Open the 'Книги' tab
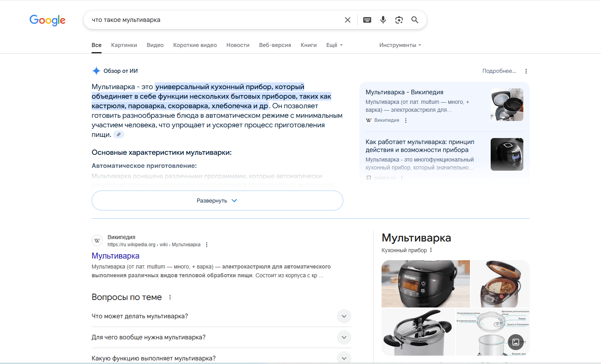Viewport: 601px width, 364px height. [309, 45]
